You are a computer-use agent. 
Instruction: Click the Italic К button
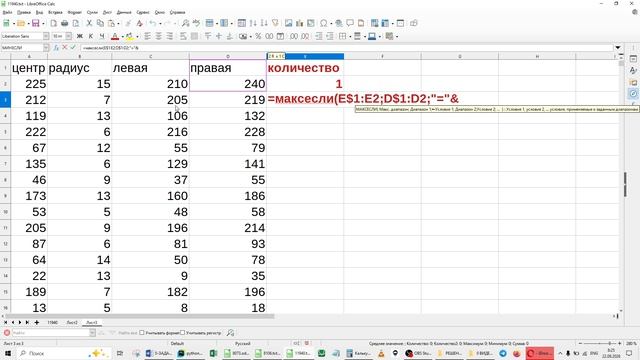[91, 36]
